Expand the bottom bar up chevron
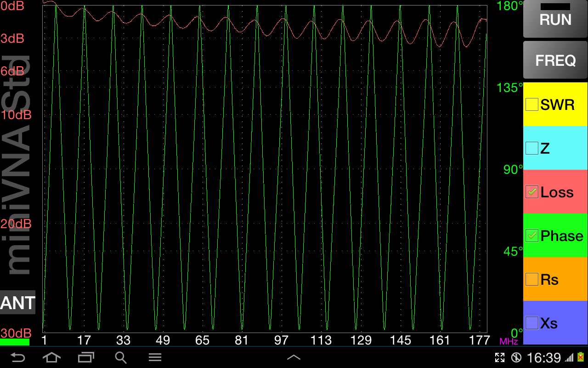The height and width of the screenshot is (368, 588). pos(294,357)
